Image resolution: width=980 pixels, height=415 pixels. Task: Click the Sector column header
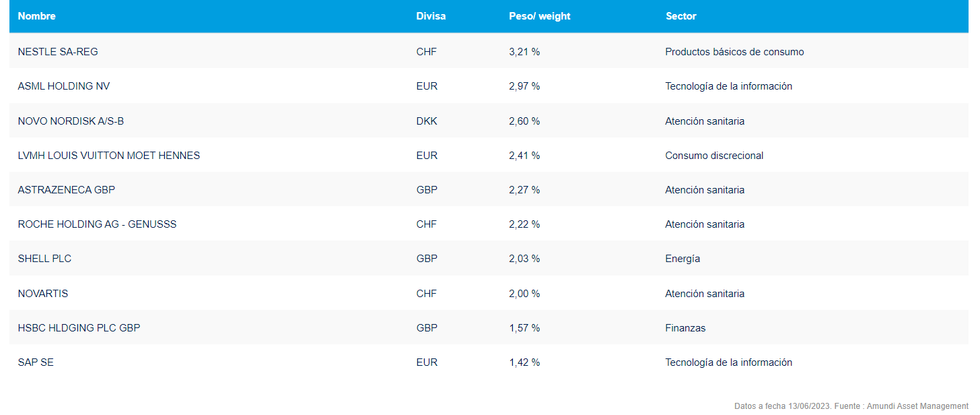[x=680, y=16]
